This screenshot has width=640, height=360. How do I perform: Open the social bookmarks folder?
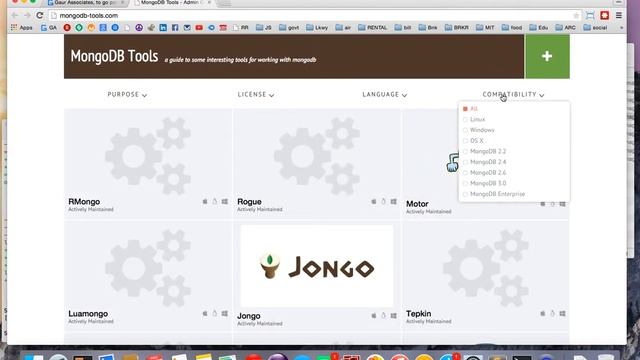[595, 27]
